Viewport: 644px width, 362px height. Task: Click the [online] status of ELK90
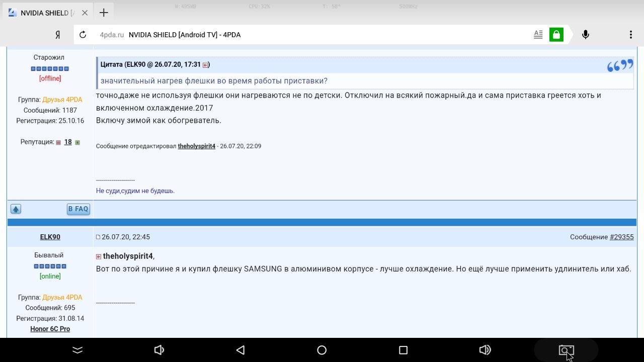pyautogui.click(x=50, y=276)
